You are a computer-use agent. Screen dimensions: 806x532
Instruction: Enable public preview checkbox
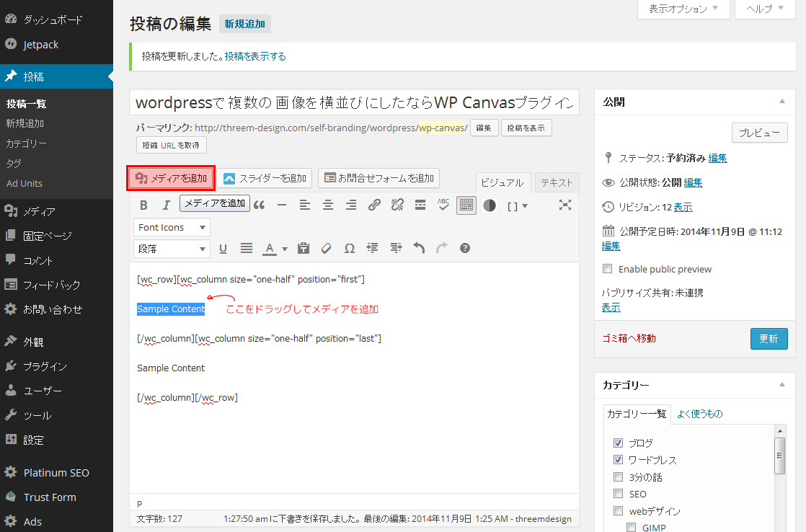click(608, 269)
